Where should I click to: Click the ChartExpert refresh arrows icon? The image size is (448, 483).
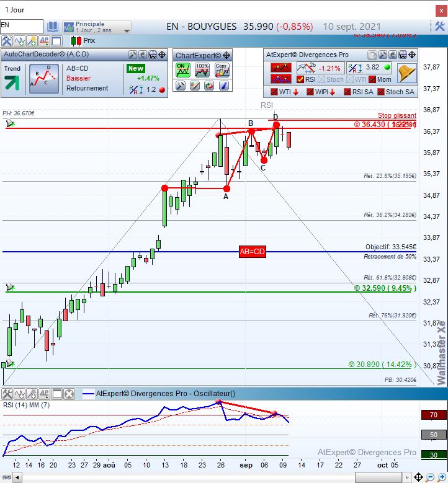[209, 86]
